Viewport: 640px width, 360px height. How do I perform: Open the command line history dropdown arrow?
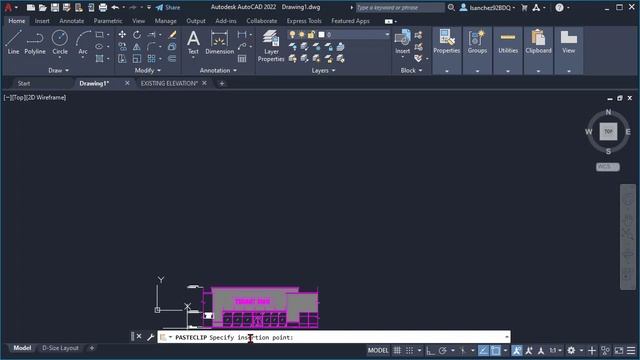(507, 337)
